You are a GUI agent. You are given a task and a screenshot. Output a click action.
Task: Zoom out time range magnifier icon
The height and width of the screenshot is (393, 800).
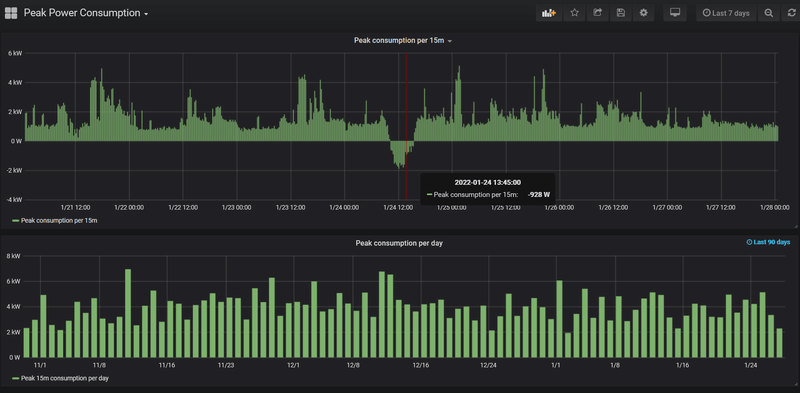coord(768,13)
